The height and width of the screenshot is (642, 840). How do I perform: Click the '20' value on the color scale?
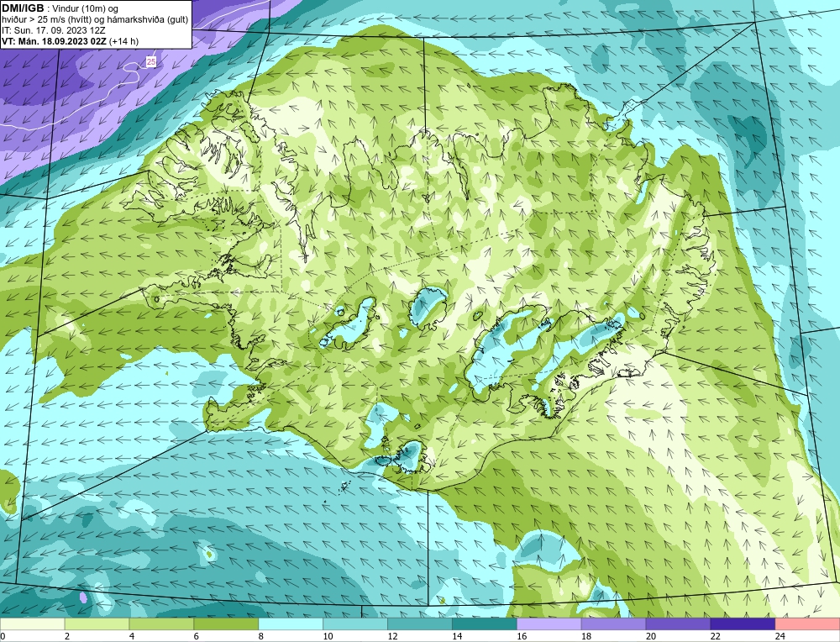coord(651,636)
